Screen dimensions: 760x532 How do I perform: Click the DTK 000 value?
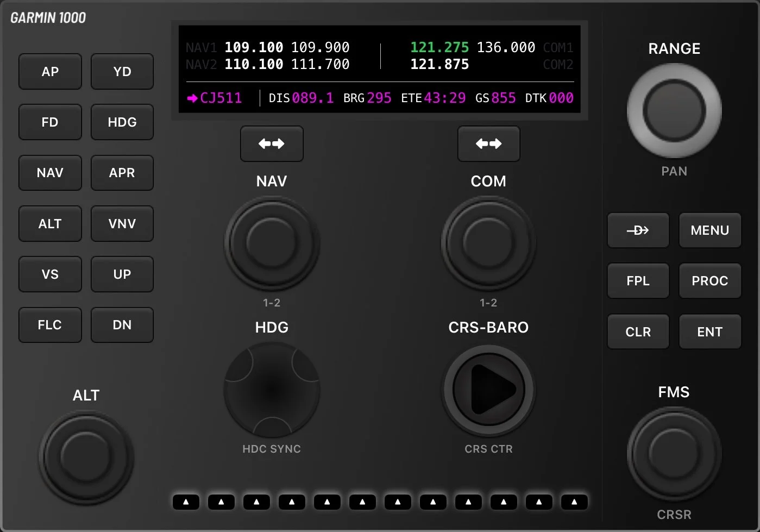(561, 98)
